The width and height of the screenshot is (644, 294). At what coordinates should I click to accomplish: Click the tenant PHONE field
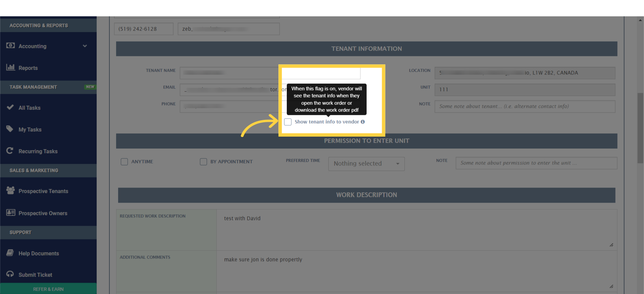tap(270, 106)
